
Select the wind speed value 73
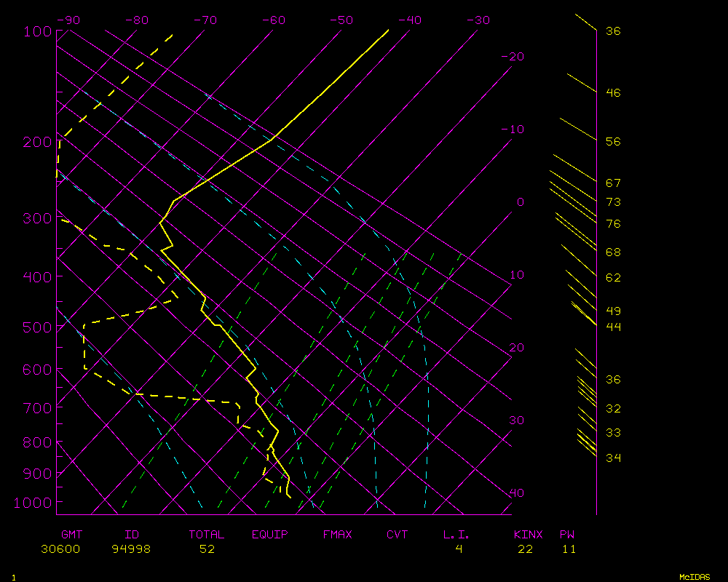(613, 202)
